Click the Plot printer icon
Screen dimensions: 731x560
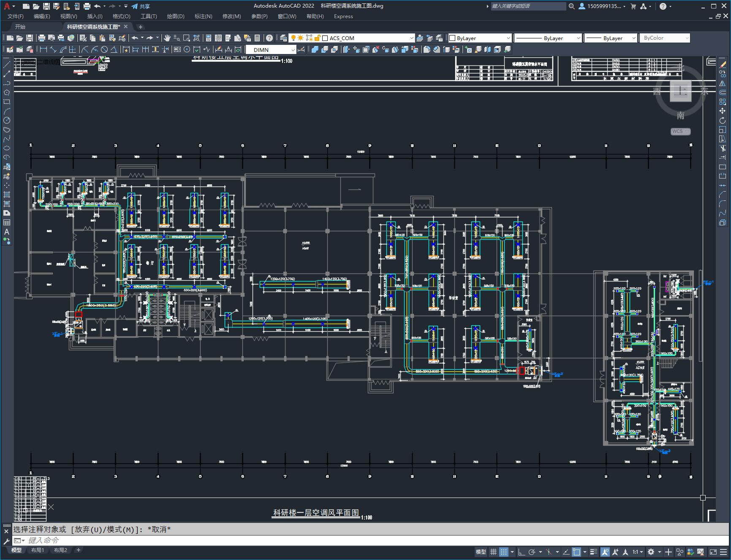tap(42, 38)
